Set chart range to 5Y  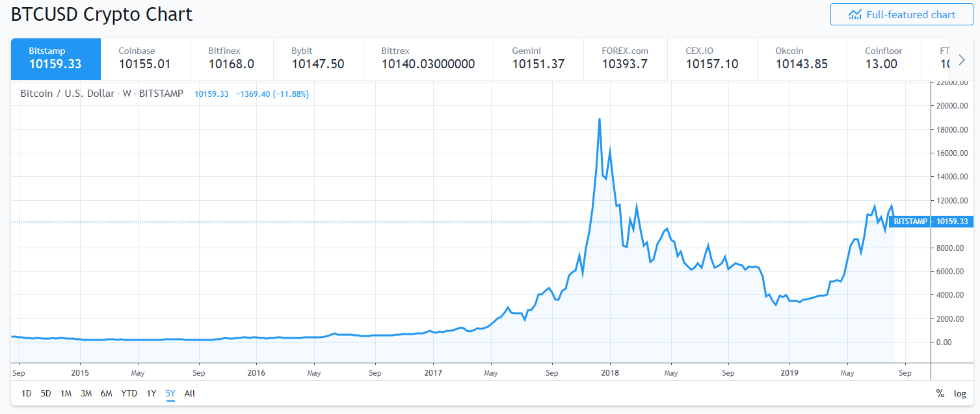click(x=170, y=393)
